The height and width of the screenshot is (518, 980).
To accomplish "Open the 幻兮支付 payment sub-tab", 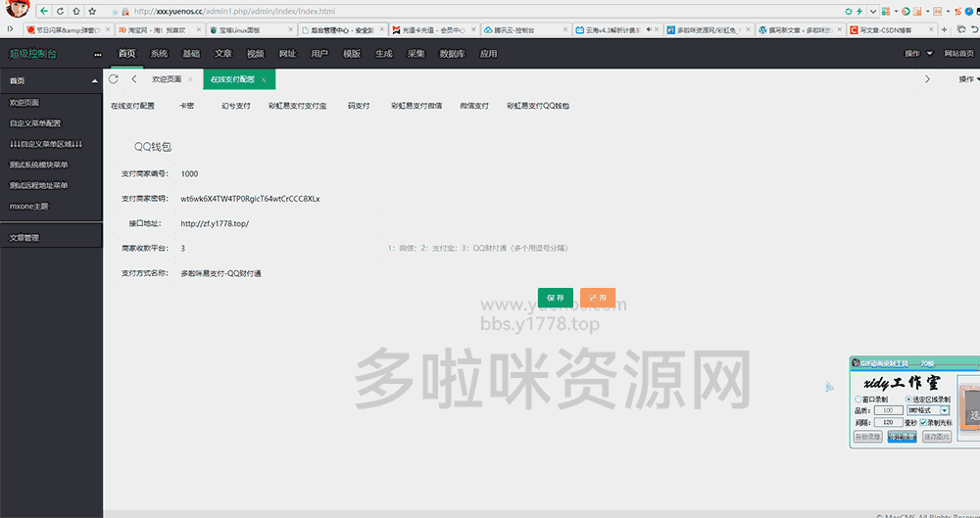I will pos(236,106).
